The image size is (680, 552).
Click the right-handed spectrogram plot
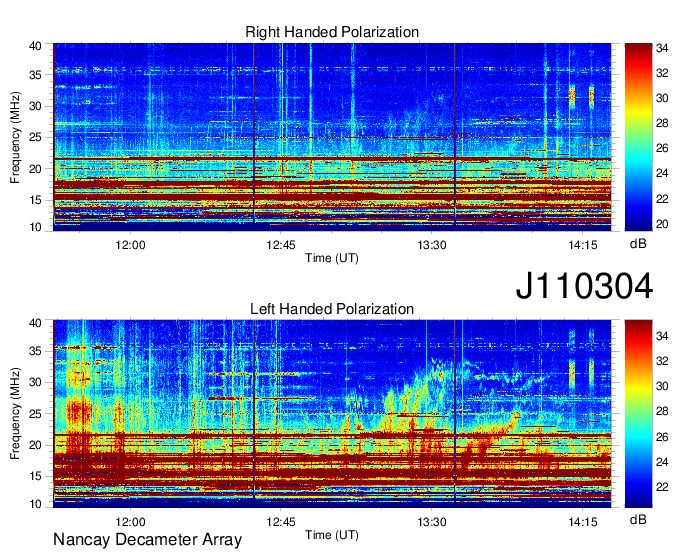pos(332,137)
